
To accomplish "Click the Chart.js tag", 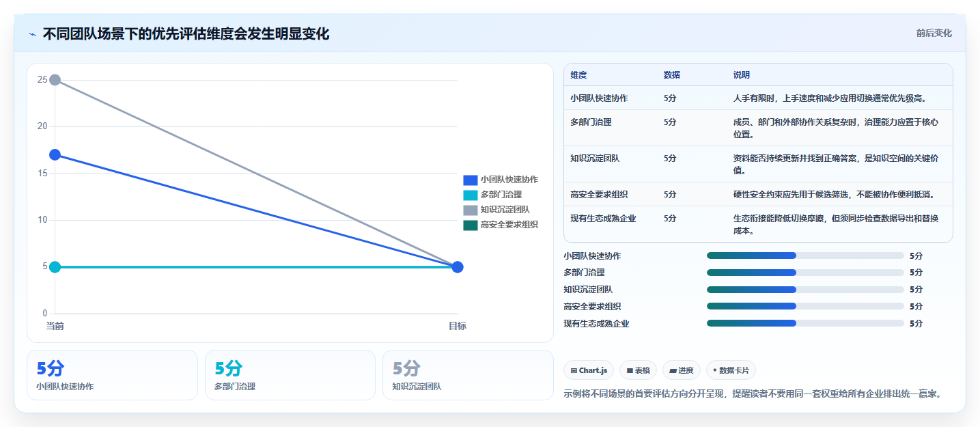I will 589,370.
